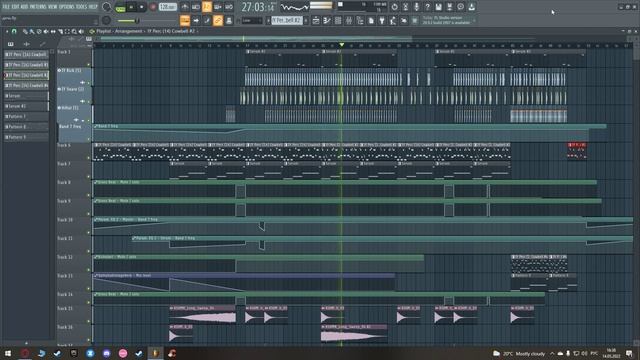Image resolution: width=640 pixels, height=360 pixels.
Task: Click the record button
Action: pos(153,7)
